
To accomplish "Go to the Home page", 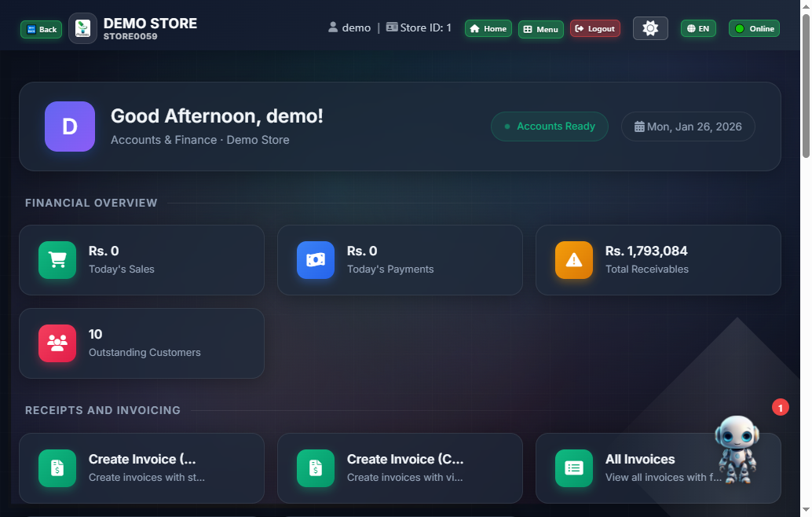I will tap(488, 28).
